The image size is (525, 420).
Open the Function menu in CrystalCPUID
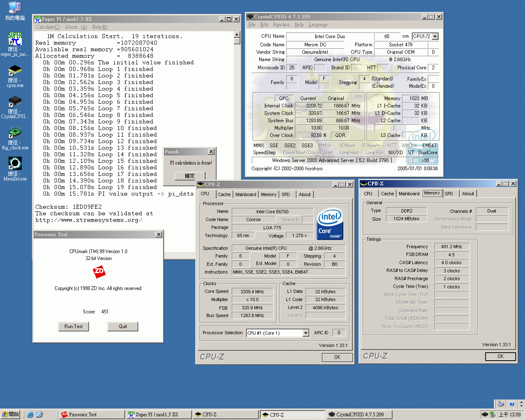pos(281,25)
